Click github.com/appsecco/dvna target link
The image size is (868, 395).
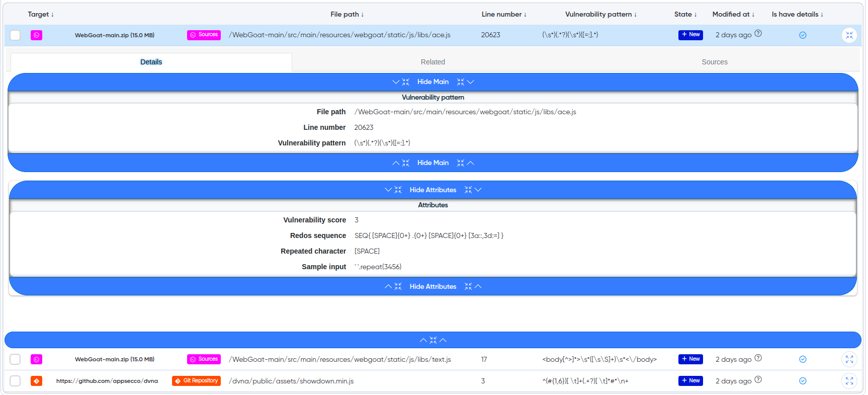(107, 381)
